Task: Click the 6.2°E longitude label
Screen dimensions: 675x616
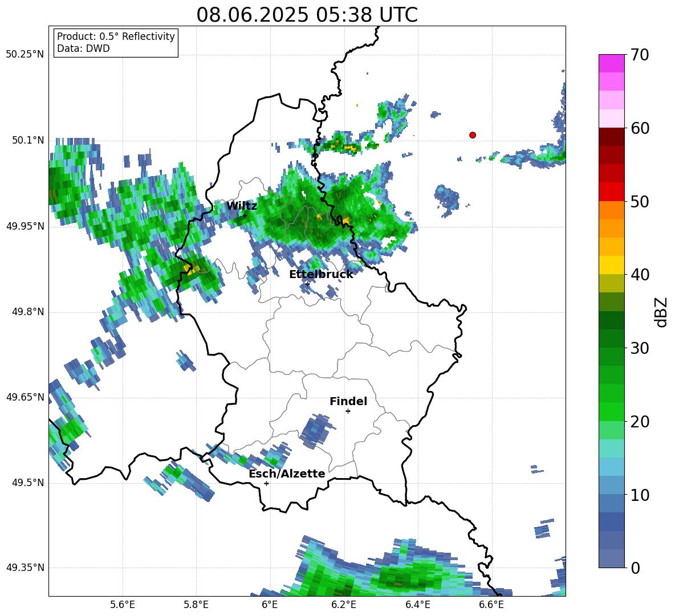Action: click(344, 605)
